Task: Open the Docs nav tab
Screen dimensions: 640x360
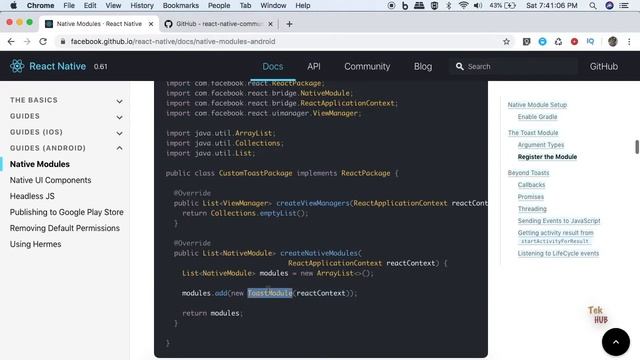Action: pyautogui.click(x=273, y=66)
